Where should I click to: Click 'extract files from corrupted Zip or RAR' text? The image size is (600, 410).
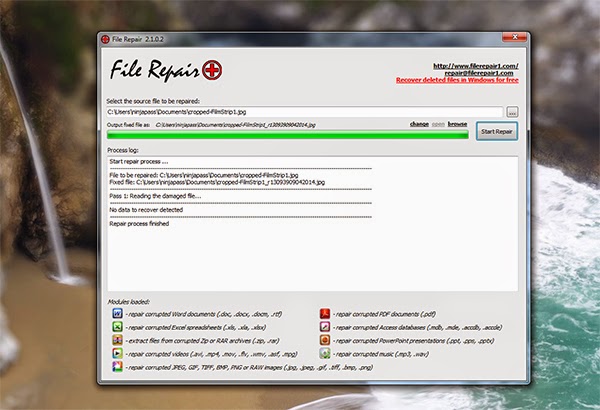(x=202, y=341)
